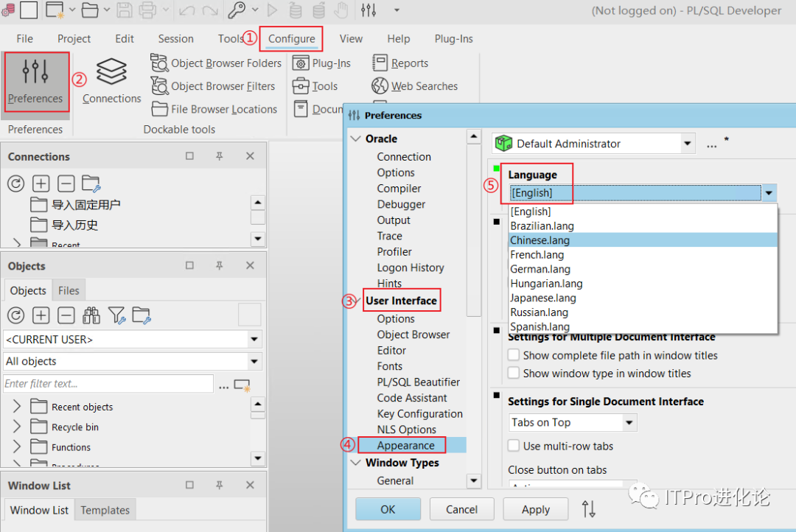
Task: Open the Default Administrator preference set dropdown
Action: [688, 144]
